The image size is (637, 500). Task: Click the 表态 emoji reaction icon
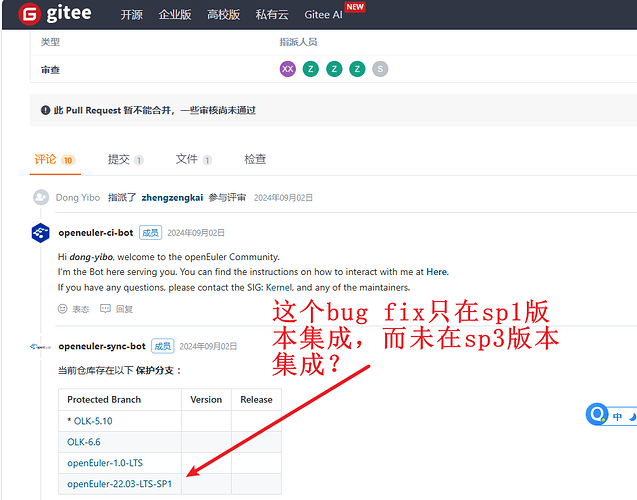point(63,309)
